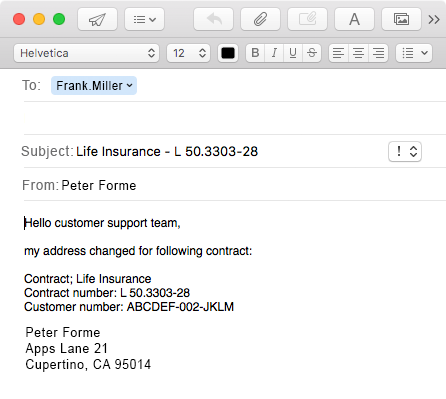446x399 pixels.
Task: Open the black text color swatch
Action: tap(228, 53)
